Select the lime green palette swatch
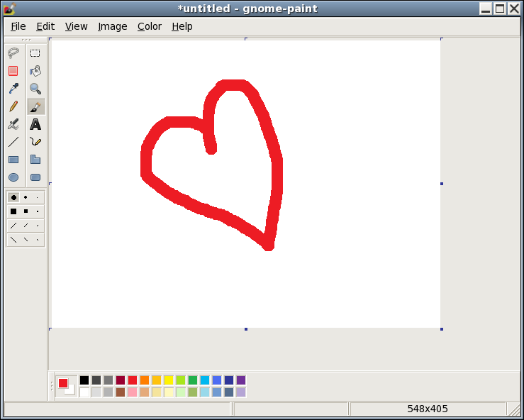Viewport: 524px width, 420px height. coord(181,380)
